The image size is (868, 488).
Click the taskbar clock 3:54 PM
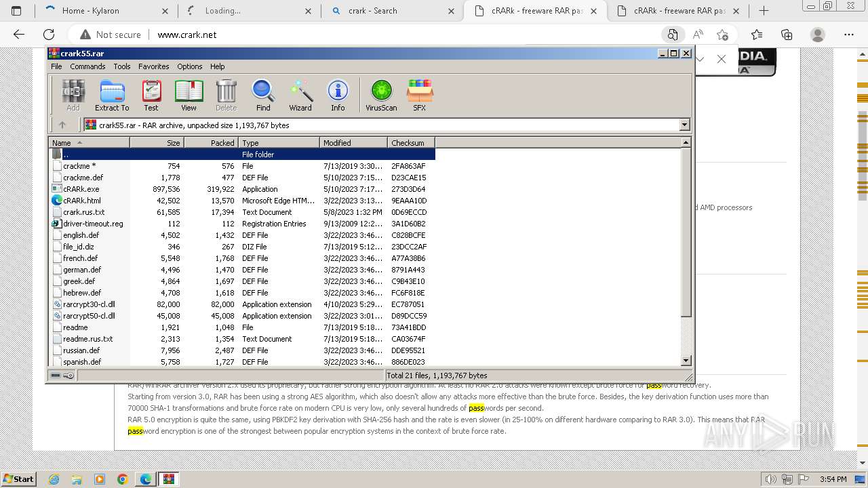pos(832,479)
